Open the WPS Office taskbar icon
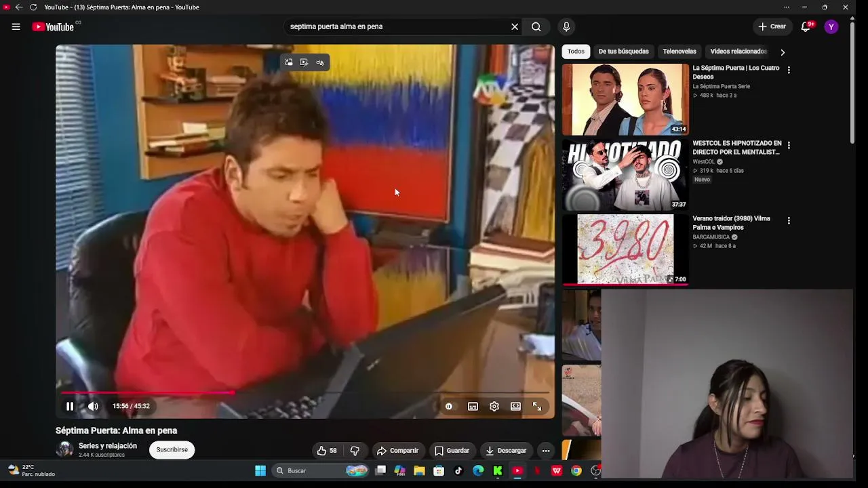 [557, 470]
